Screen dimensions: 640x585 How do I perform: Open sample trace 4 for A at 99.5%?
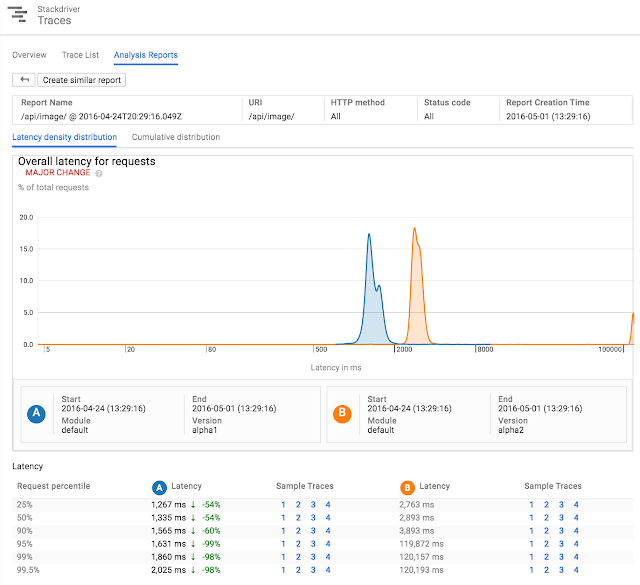click(328, 570)
